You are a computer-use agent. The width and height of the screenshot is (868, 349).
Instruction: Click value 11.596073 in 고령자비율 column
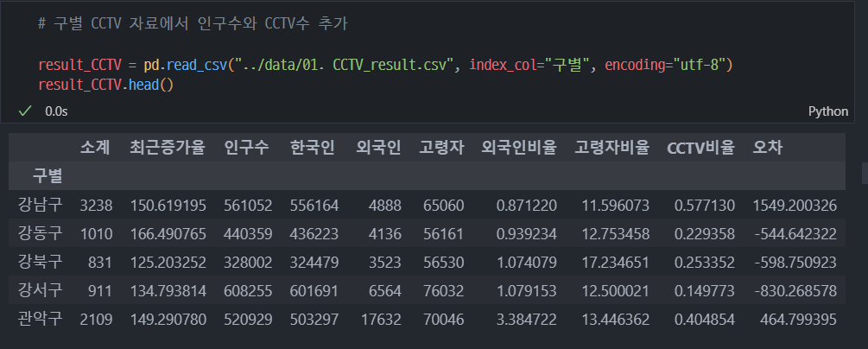(616, 206)
